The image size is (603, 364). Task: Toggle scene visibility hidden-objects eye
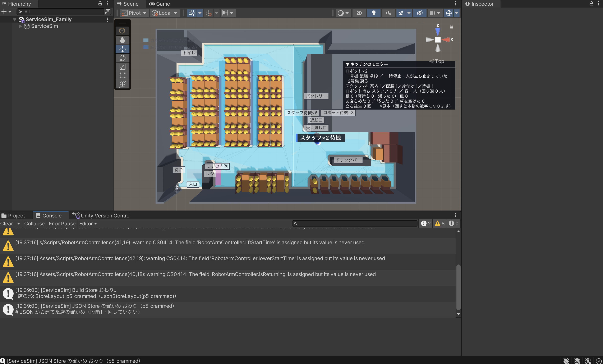tap(419, 13)
